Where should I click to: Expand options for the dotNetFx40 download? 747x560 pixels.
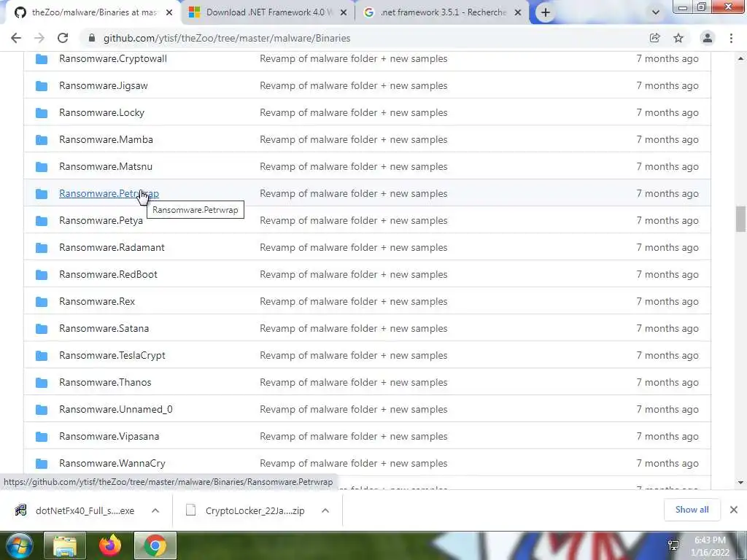tap(155, 510)
